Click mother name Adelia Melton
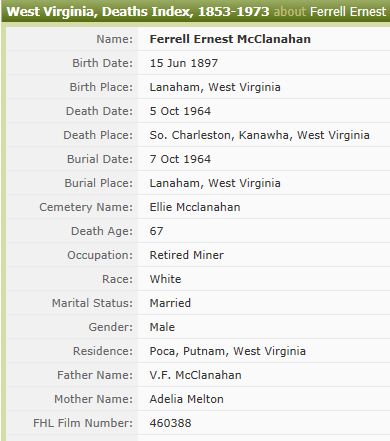The height and width of the screenshot is (441, 390). tap(186, 399)
